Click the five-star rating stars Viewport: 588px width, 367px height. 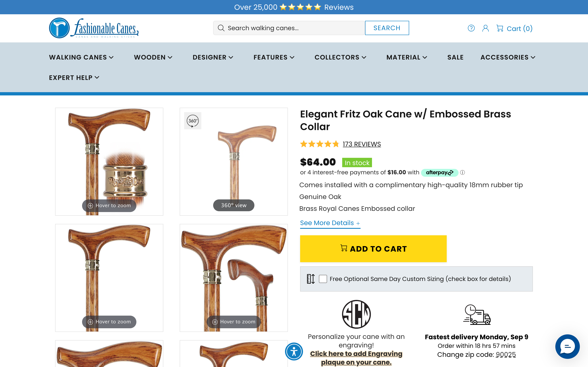[319, 144]
